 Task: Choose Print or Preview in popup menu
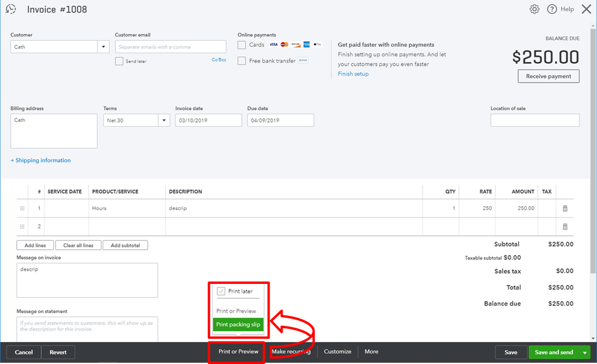(x=236, y=311)
